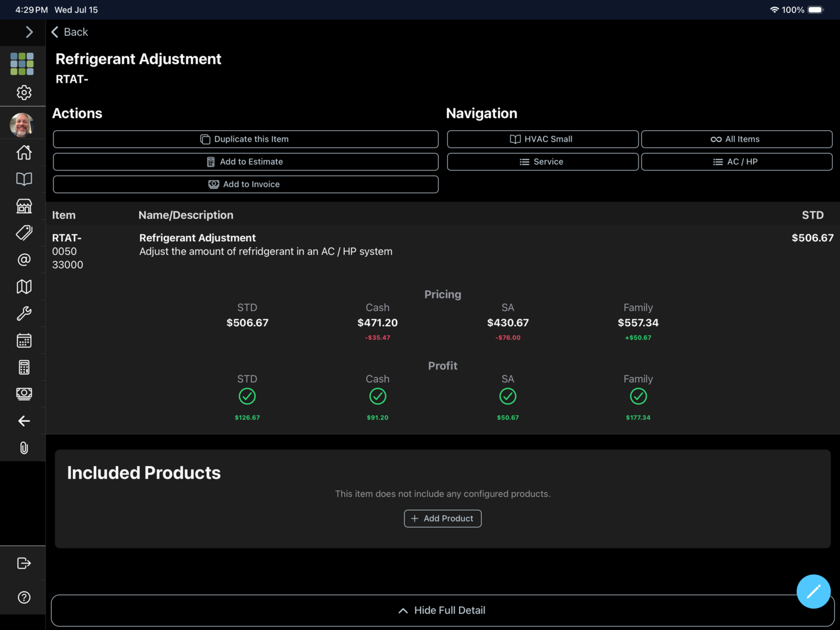Click the Family profit checkmark icon

[638, 397]
